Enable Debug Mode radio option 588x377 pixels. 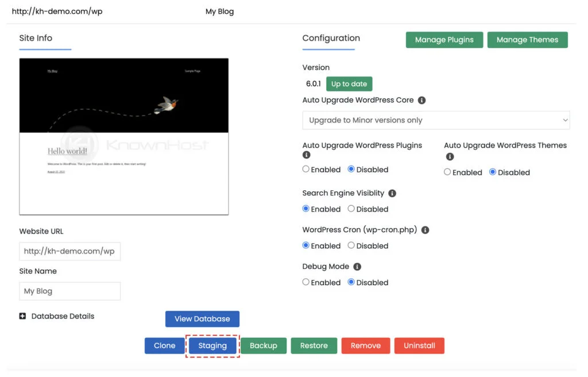click(x=306, y=282)
